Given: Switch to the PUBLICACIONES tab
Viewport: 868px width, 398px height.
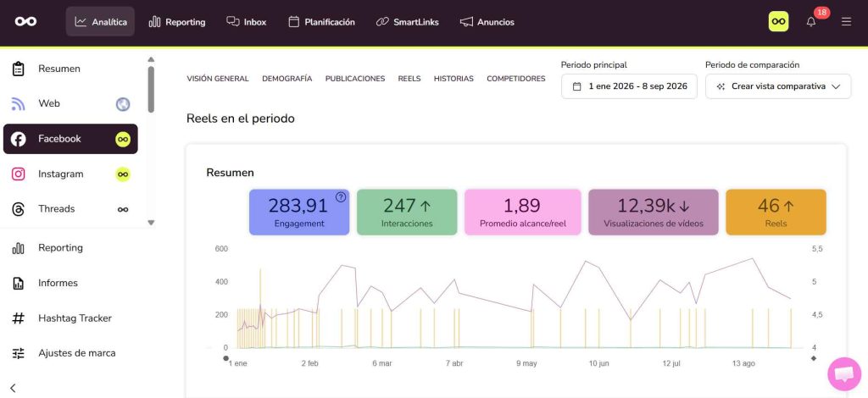Looking at the screenshot, I should click(x=355, y=79).
